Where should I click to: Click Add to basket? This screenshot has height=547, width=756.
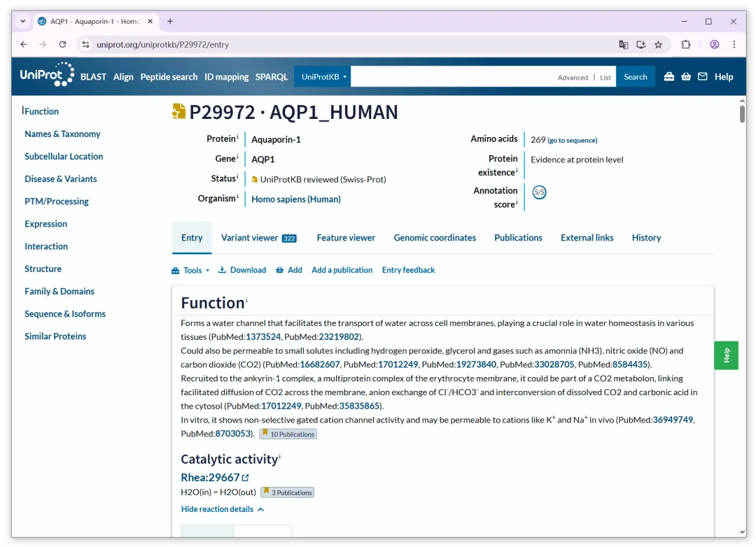(x=289, y=270)
